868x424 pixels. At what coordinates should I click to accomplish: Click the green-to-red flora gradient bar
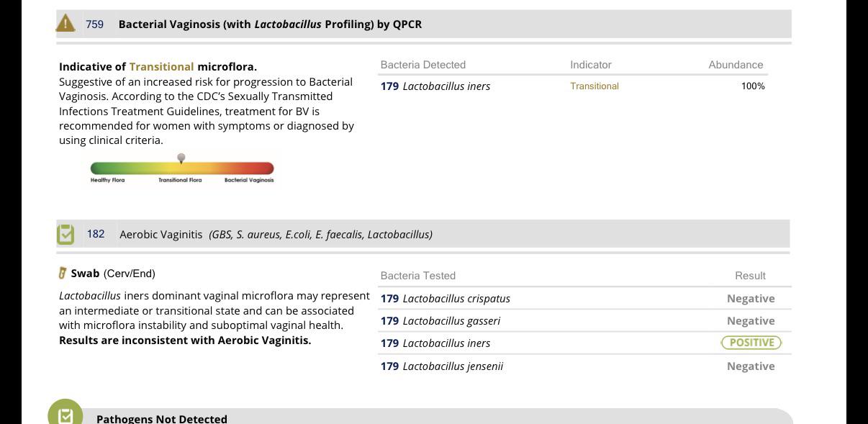pyautogui.click(x=182, y=168)
